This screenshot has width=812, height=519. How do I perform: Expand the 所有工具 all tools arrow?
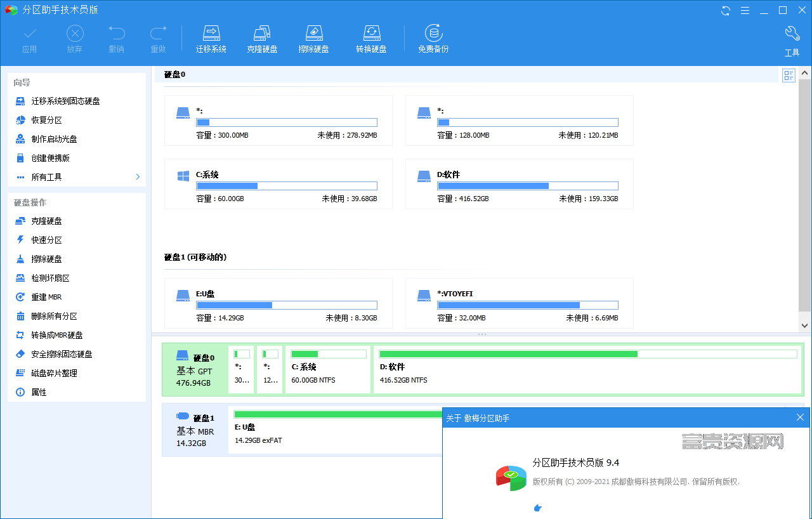tap(138, 177)
